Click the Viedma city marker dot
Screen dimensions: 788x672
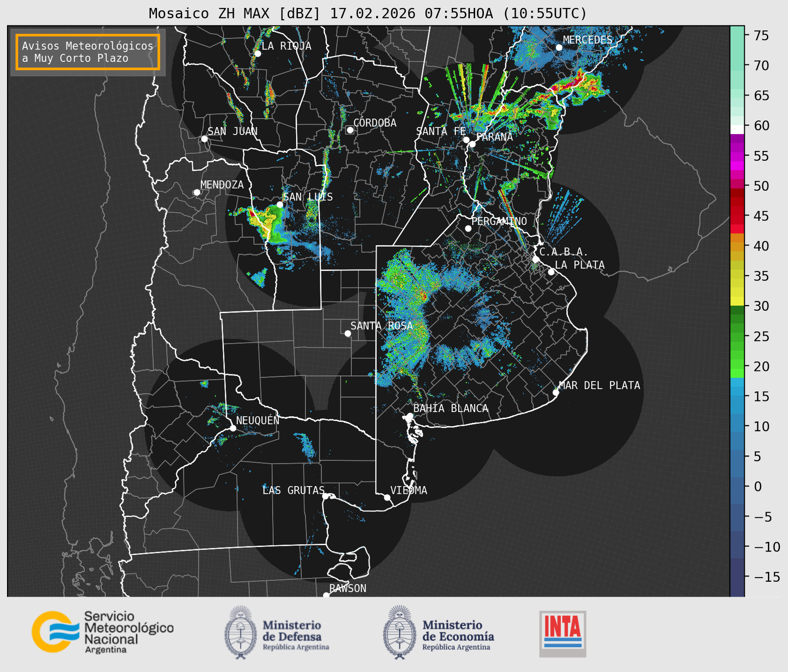coord(387,497)
